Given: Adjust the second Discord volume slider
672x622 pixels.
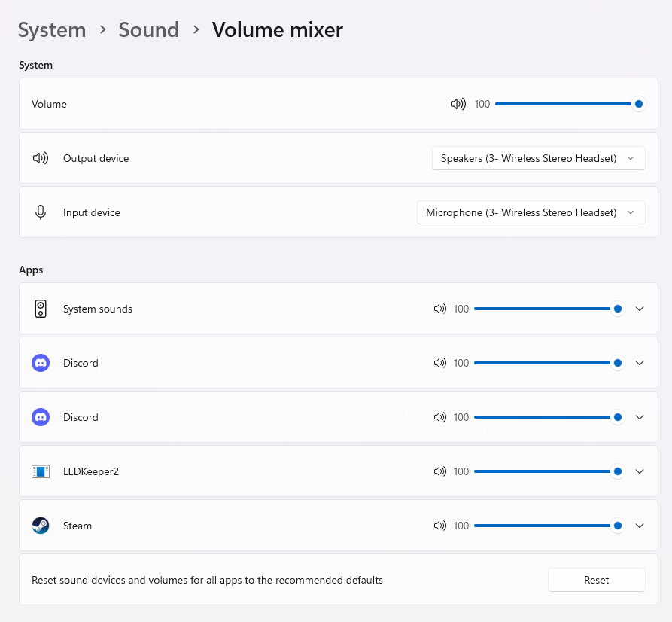Looking at the screenshot, I should (x=549, y=417).
